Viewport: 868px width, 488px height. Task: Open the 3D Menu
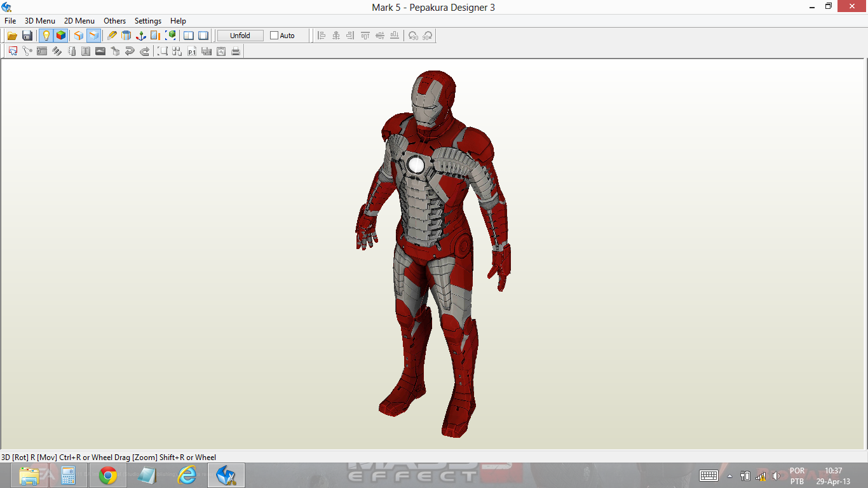click(x=40, y=21)
